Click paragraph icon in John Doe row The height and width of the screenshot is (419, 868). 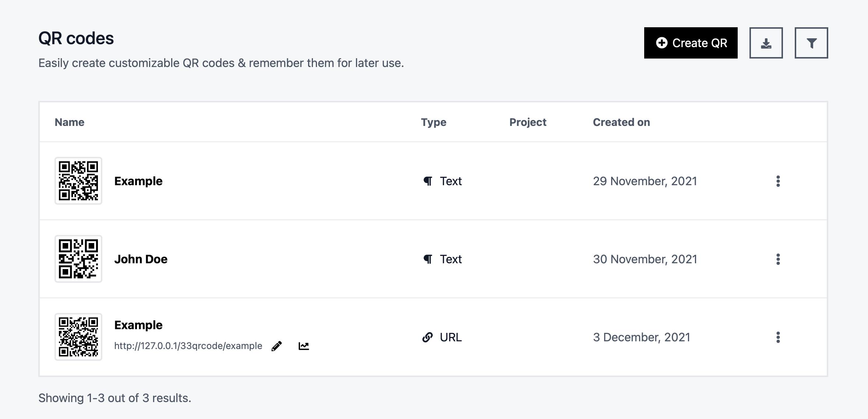[428, 259]
